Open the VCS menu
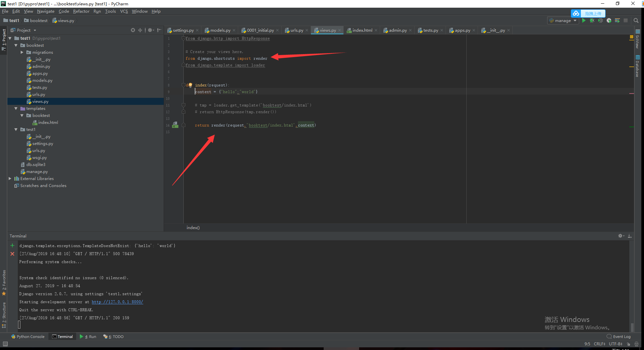 [124, 11]
